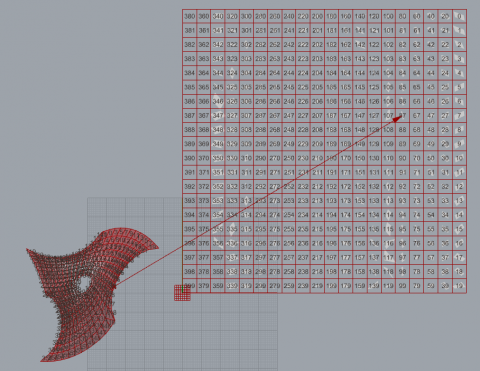
Task: Pick the grid cell labeled 306
Action: tap(246, 101)
